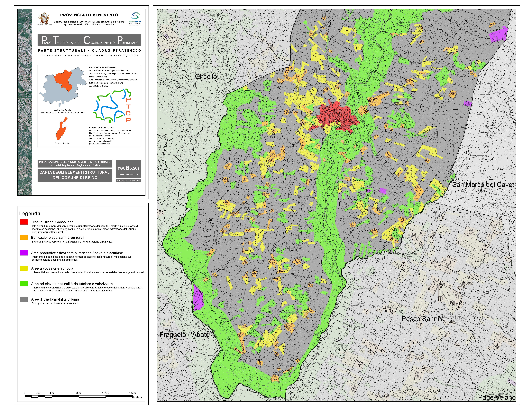Click the 'dicembre 2013' date box

[122, 180]
